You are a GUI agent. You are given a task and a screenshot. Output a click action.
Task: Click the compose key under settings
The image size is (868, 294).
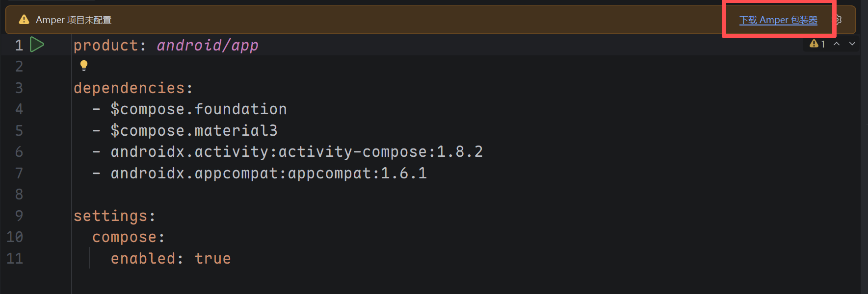click(x=124, y=237)
